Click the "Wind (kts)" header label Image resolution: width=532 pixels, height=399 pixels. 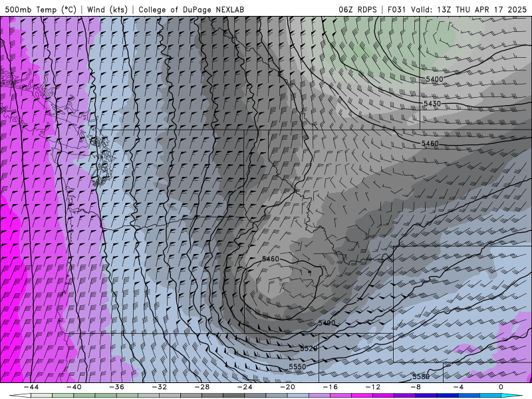[107, 9]
